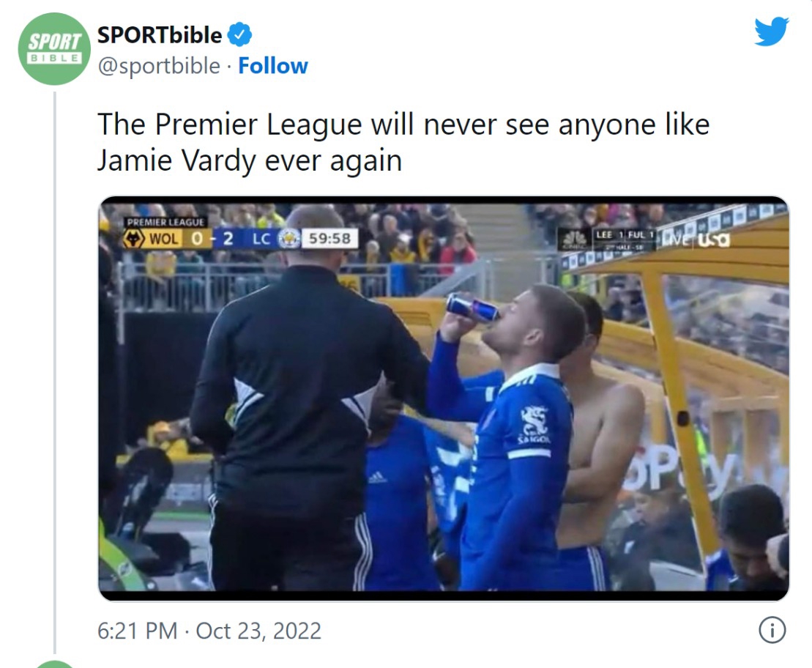The image size is (812, 668).
Task: Click the USA network logo in video
Action: 713,240
